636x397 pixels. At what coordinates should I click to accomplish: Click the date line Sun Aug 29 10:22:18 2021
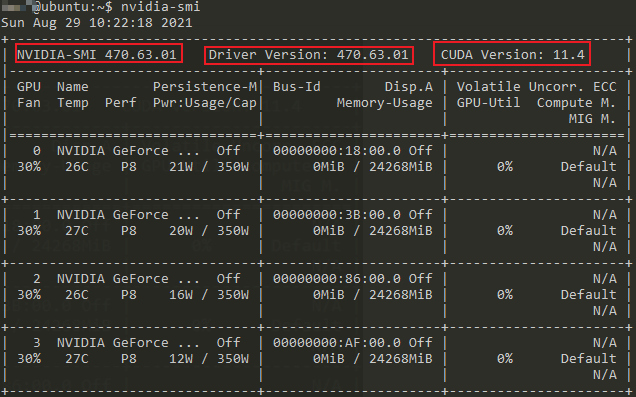click(x=97, y=23)
